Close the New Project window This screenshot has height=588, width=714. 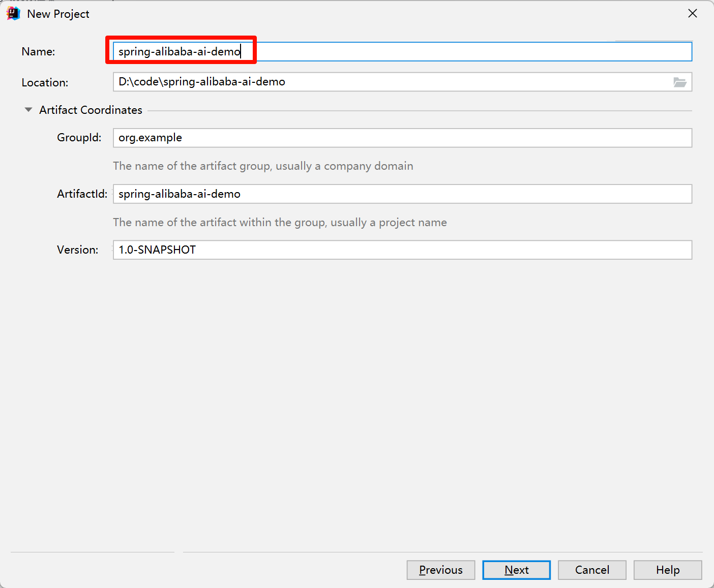(693, 14)
